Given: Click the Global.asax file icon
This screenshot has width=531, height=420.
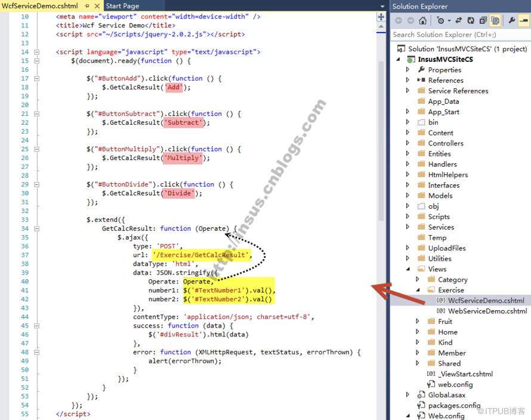Looking at the screenshot, I should (x=421, y=395).
